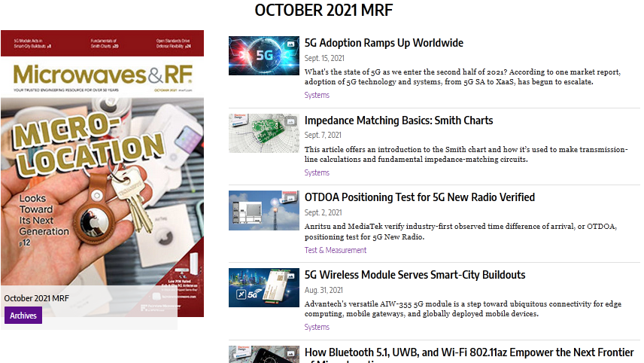Open the Bluetooth 5.1 article thumbnail
The height and width of the screenshot is (363, 644).
(x=263, y=355)
